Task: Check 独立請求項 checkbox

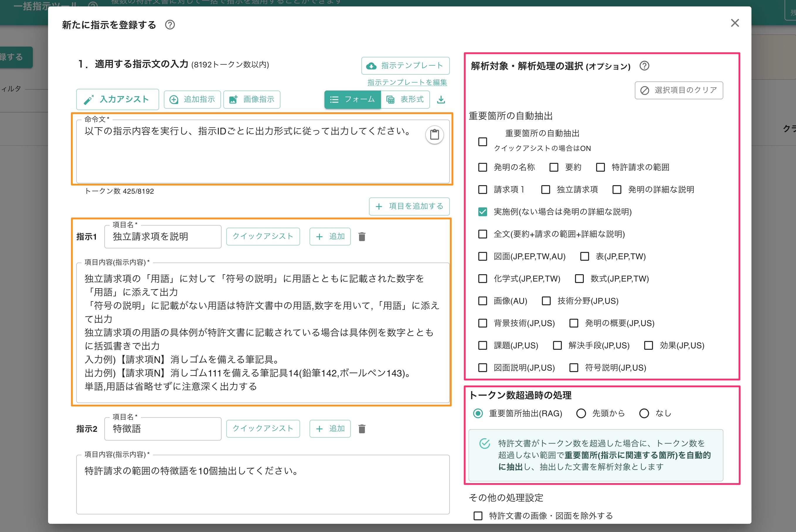Action: pyautogui.click(x=545, y=190)
